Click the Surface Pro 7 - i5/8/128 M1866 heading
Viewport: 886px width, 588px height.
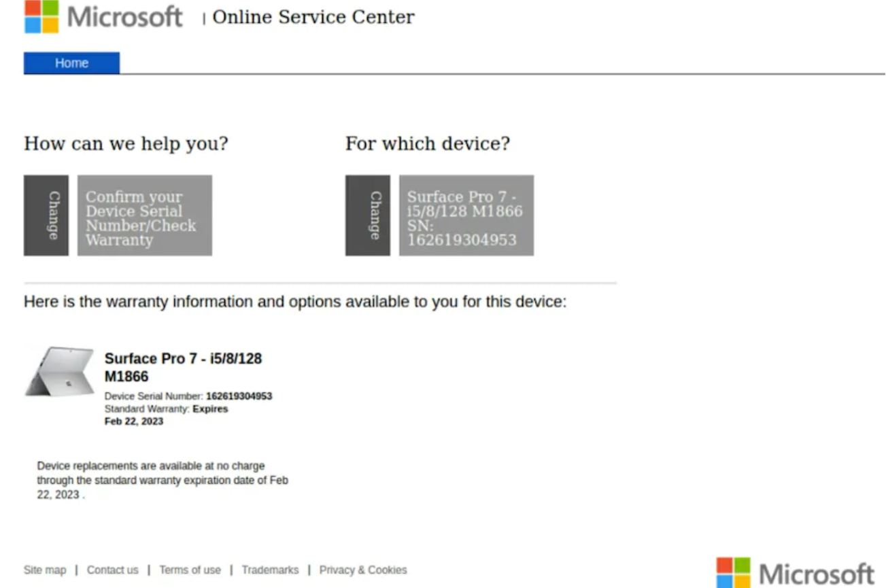(184, 367)
